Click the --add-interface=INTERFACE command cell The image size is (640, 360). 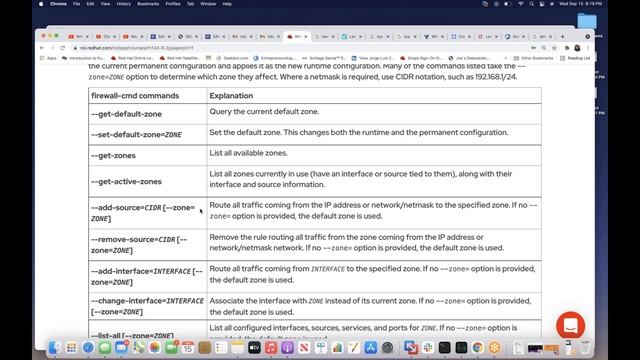[147, 276]
